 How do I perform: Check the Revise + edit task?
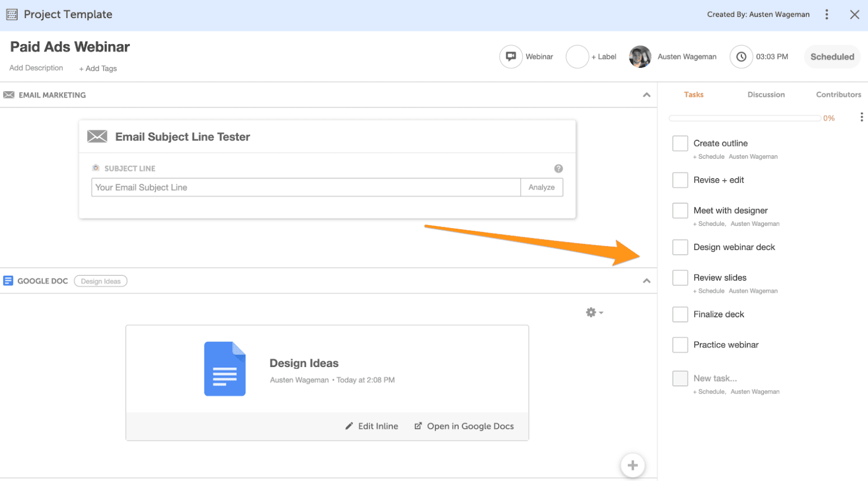coord(680,180)
